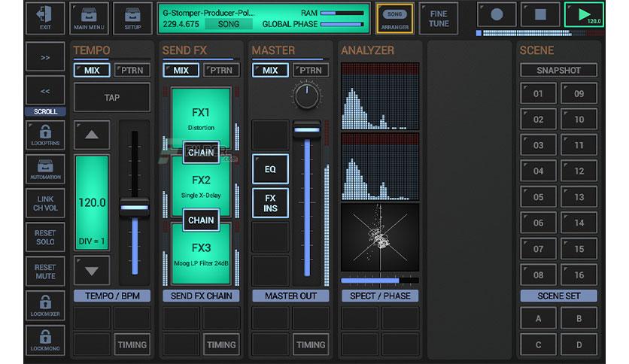Click the tempo fader handle
Screen dimensions: 629x364
click(135, 208)
